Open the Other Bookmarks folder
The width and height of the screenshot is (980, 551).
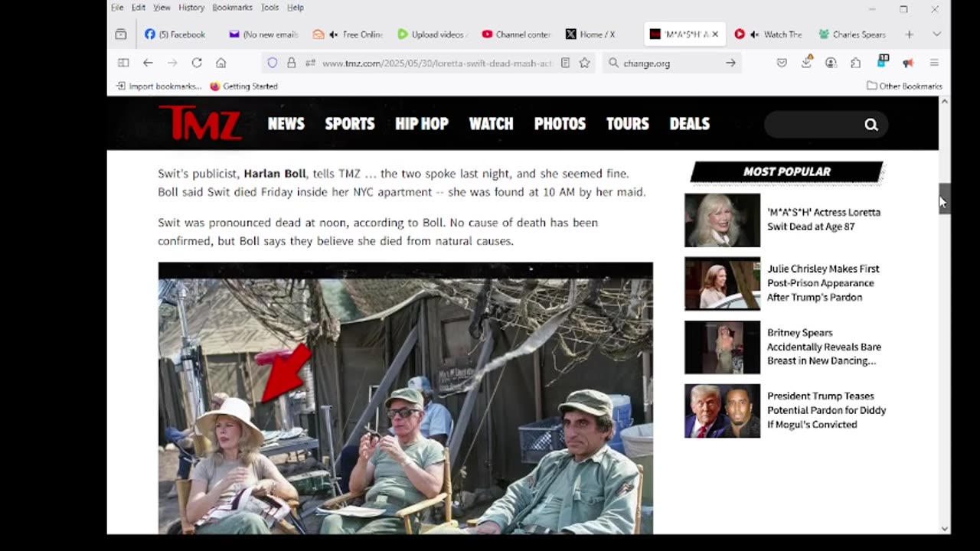(x=904, y=86)
